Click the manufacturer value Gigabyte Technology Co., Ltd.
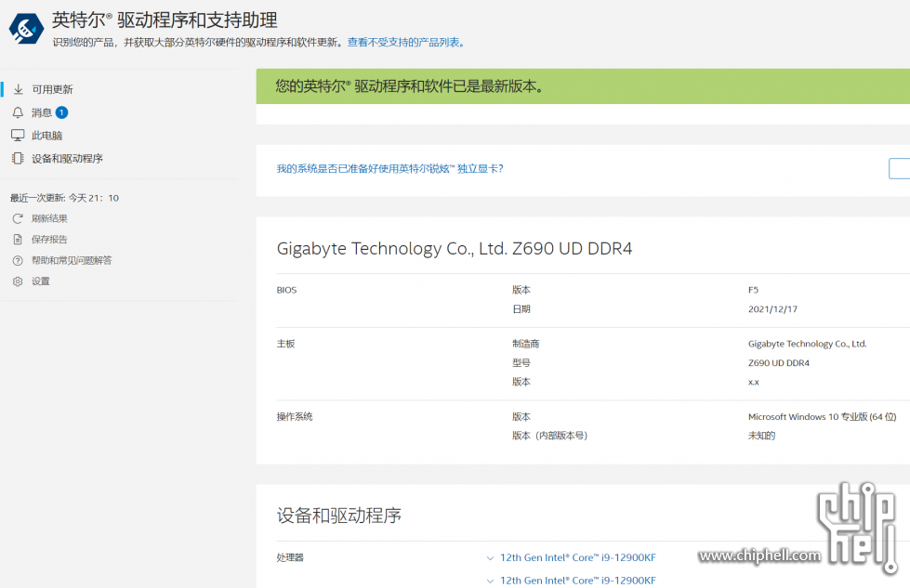Screen dimensions: 910x588 807,344
